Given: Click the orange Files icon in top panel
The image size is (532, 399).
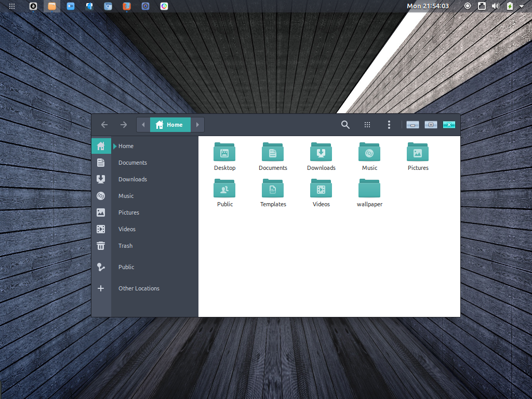Looking at the screenshot, I should coord(52,6).
